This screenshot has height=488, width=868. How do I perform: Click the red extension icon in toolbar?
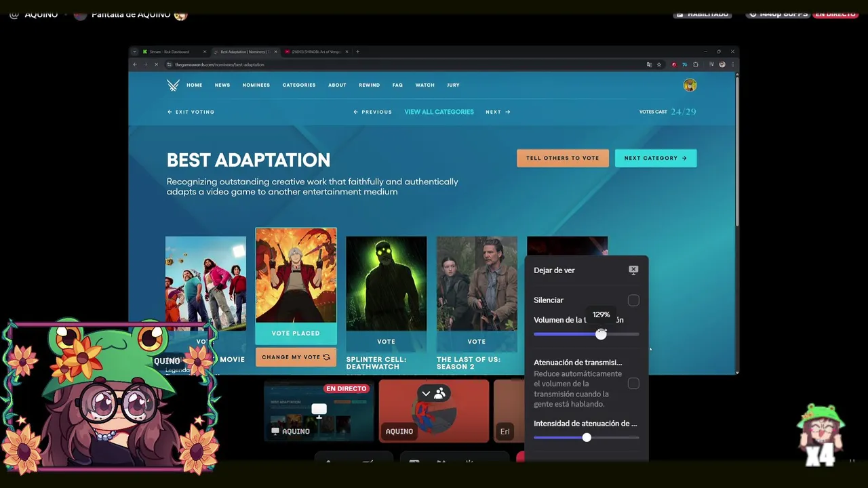click(674, 64)
